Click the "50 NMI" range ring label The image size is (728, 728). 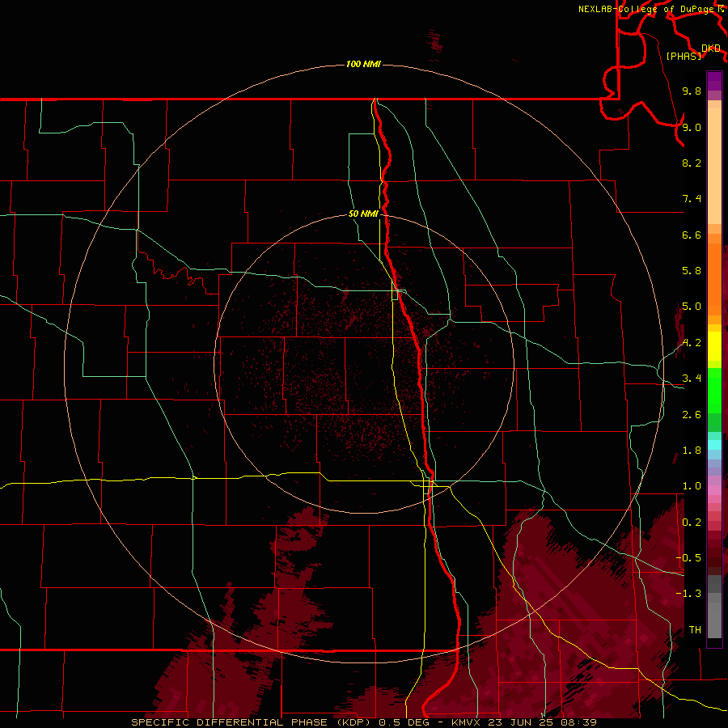363,214
